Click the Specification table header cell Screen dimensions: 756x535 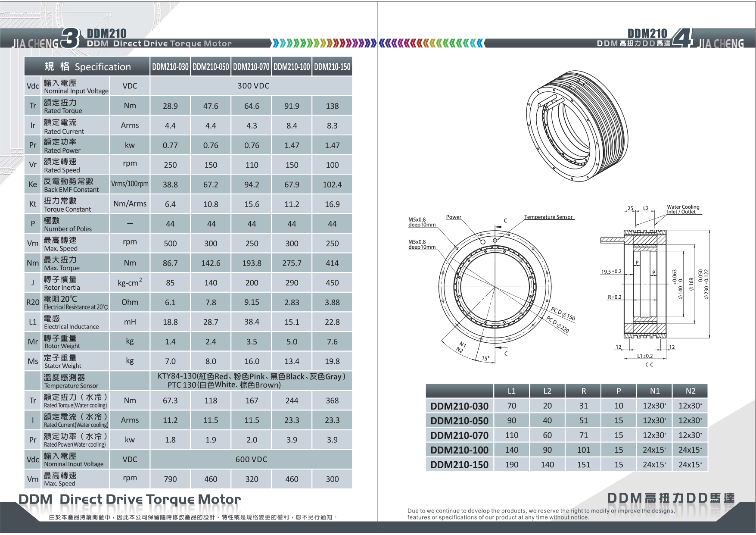click(x=87, y=67)
